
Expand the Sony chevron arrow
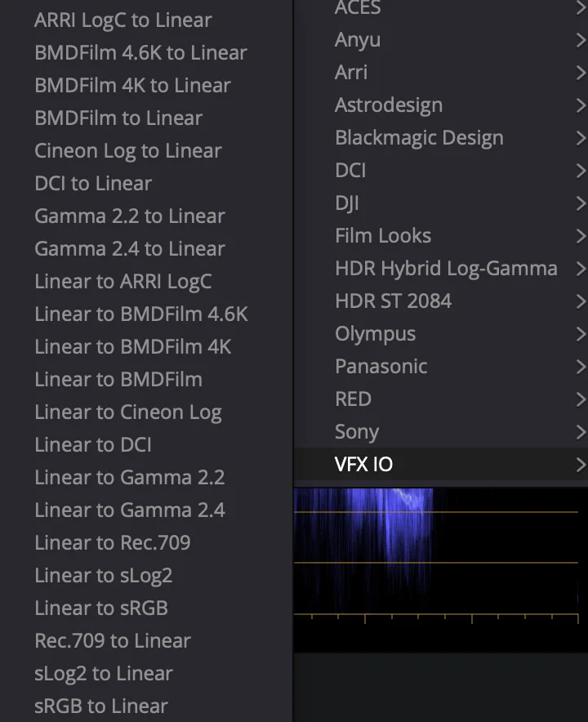pyautogui.click(x=581, y=433)
